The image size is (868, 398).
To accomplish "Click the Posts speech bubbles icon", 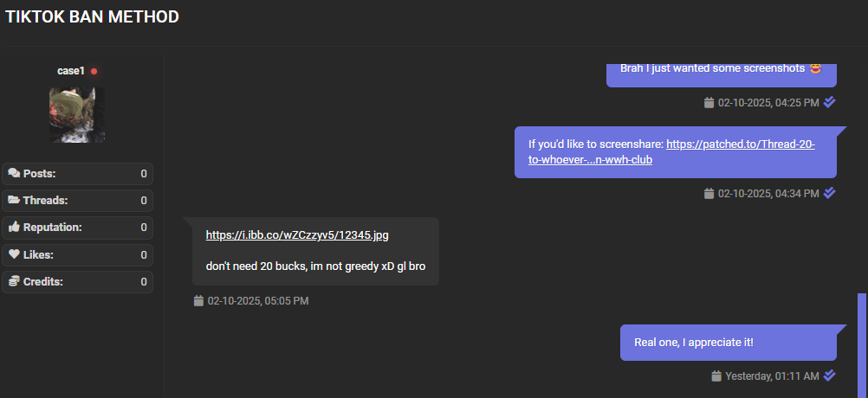I will click(x=14, y=174).
